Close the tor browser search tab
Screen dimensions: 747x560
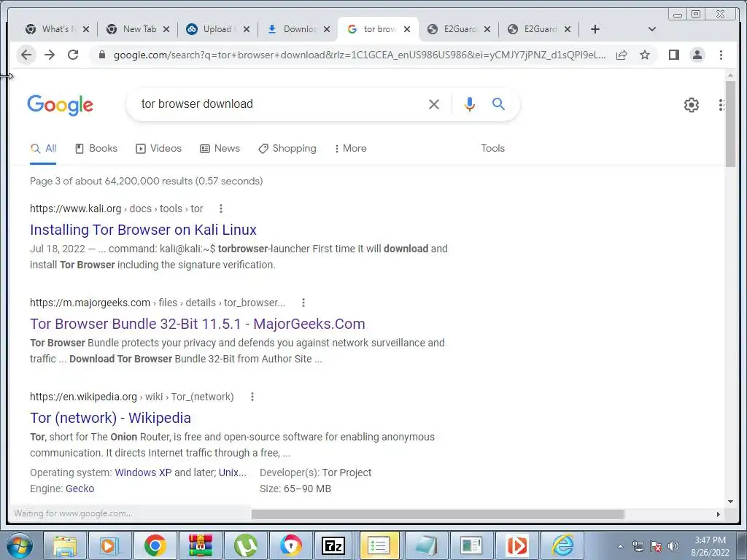coord(407,29)
